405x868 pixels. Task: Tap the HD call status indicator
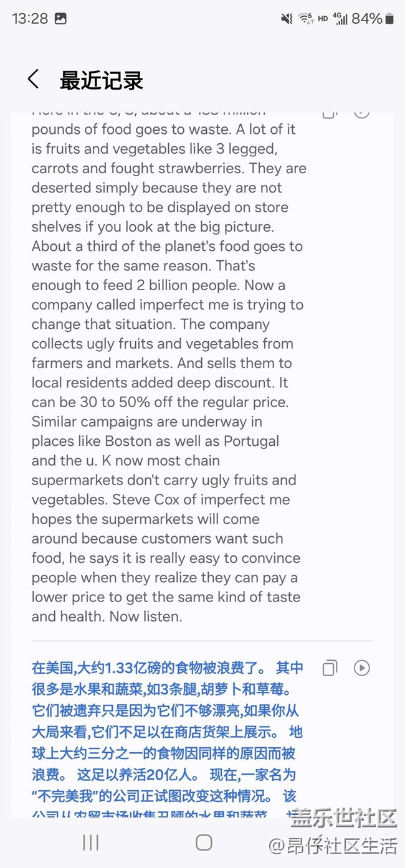[x=323, y=19]
